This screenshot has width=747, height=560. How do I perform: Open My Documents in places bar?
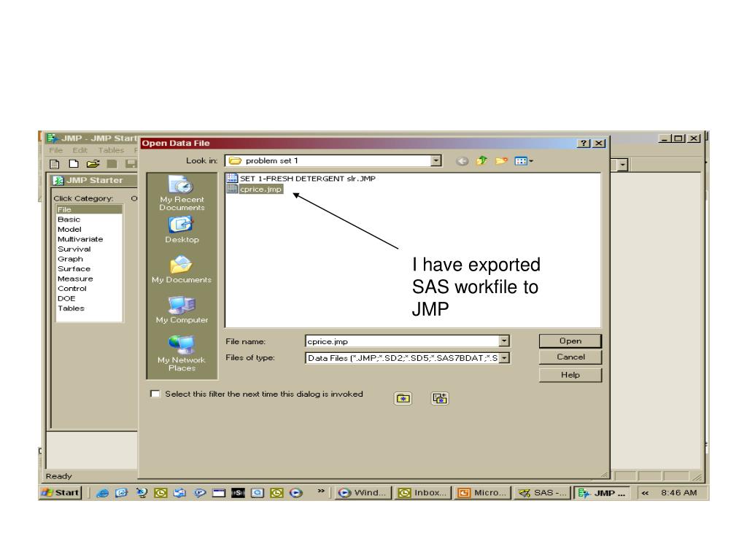coord(182,270)
